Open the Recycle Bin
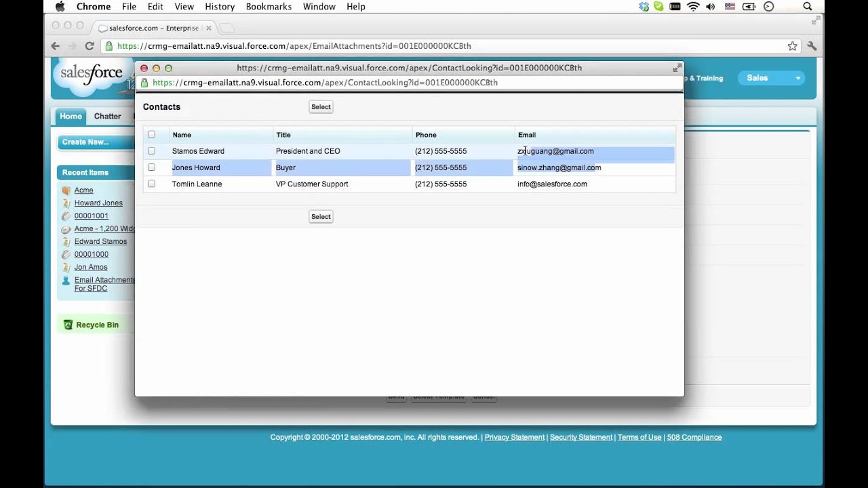This screenshot has width=868, height=488. pos(97,325)
